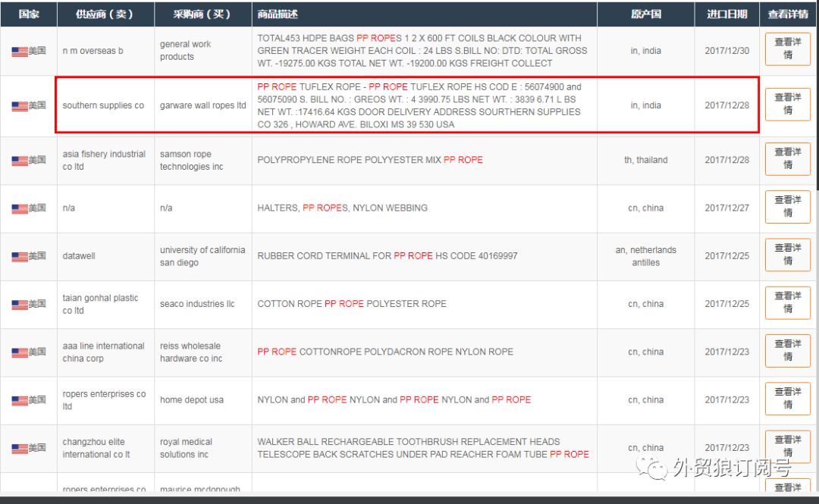Image resolution: width=819 pixels, height=504 pixels.
Task: Select supplier 'asia fishery industrial co ltd'
Action: (x=104, y=160)
